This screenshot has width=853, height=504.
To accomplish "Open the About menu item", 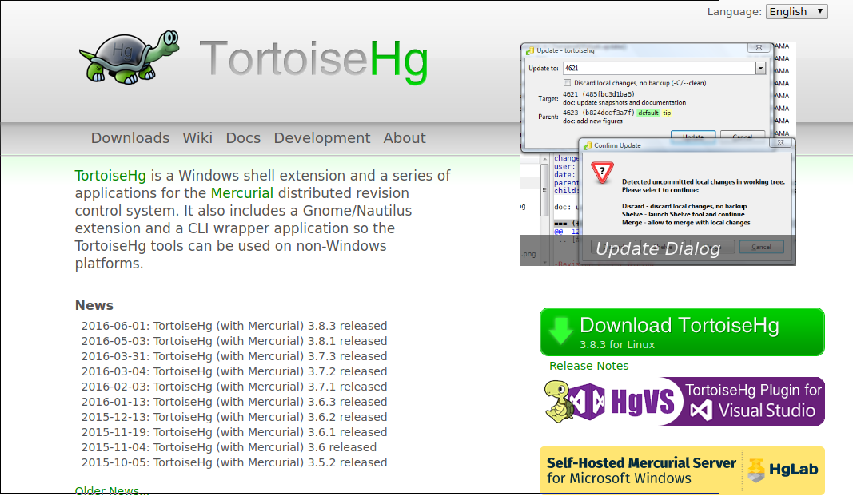I will pos(405,138).
